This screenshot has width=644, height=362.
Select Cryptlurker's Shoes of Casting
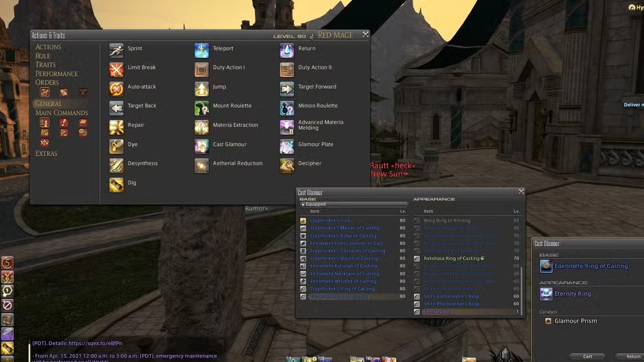353,259
